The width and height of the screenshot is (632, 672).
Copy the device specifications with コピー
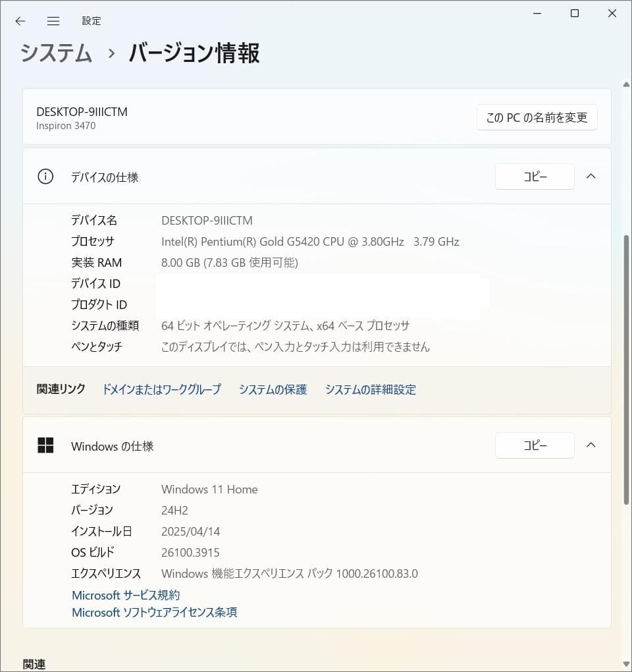[534, 177]
